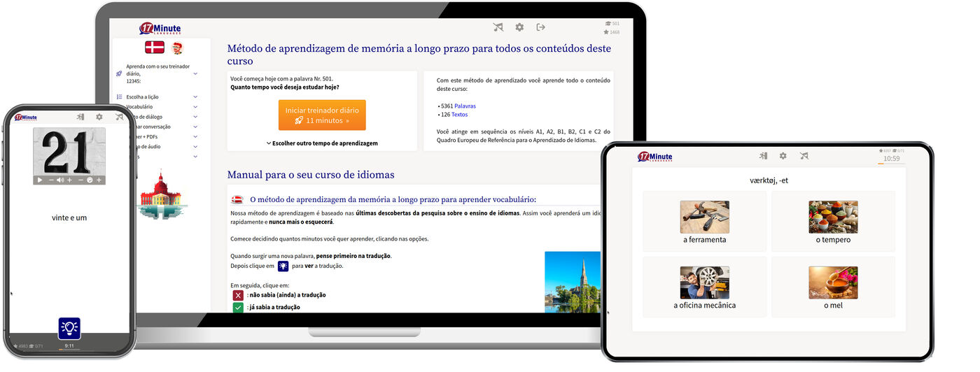The width and height of the screenshot is (980, 372).
Task: Click the church photo in the manual
Action: click(x=573, y=282)
